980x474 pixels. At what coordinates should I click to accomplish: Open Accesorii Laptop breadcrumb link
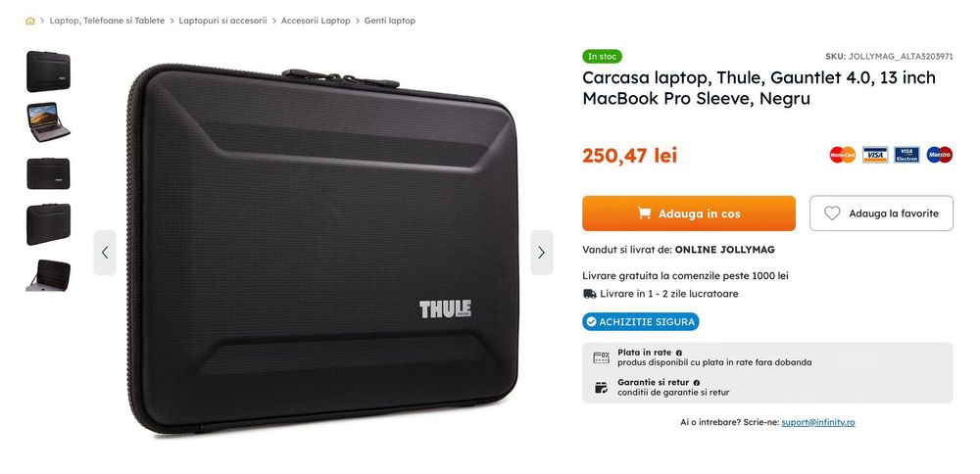(x=316, y=21)
